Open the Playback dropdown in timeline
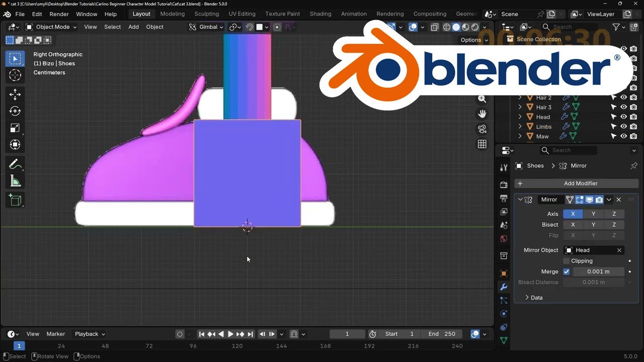This screenshot has width=644, height=362. [x=90, y=334]
